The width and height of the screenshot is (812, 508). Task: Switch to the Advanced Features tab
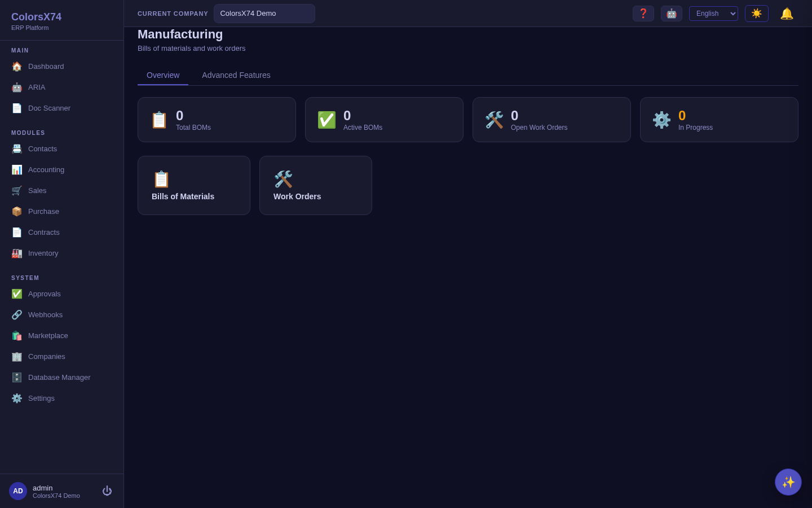[236, 75]
